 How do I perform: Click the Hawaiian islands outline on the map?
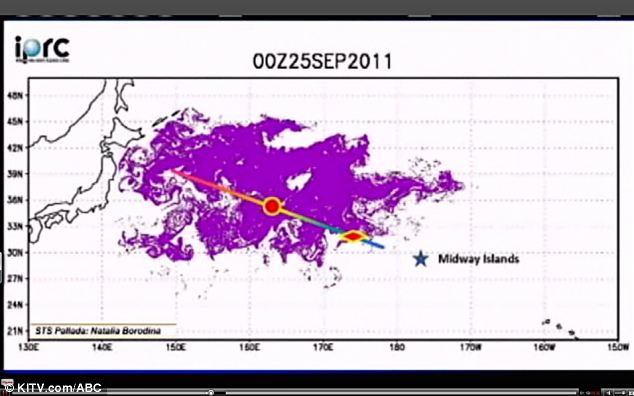[560, 328]
